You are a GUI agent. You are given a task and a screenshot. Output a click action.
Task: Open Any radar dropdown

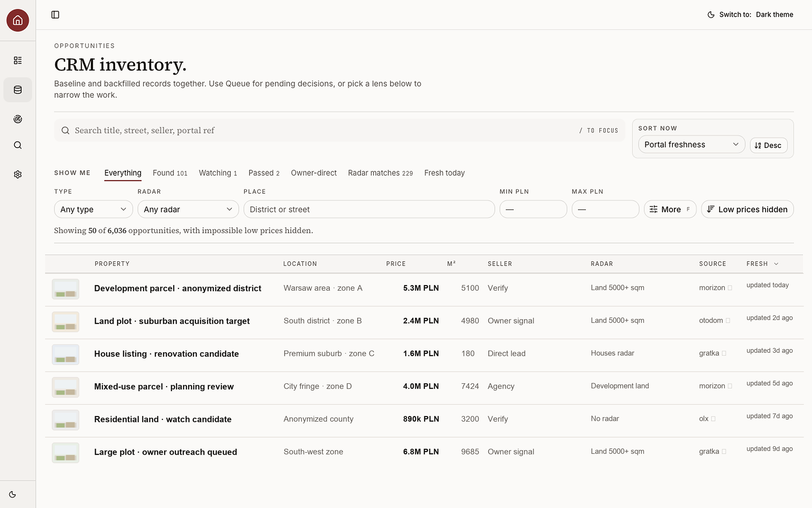click(188, 209)
